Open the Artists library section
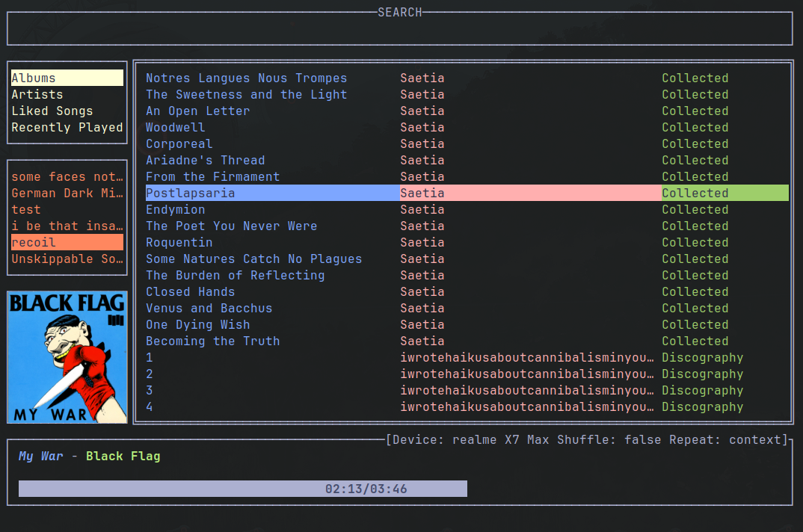 (37, 95)
